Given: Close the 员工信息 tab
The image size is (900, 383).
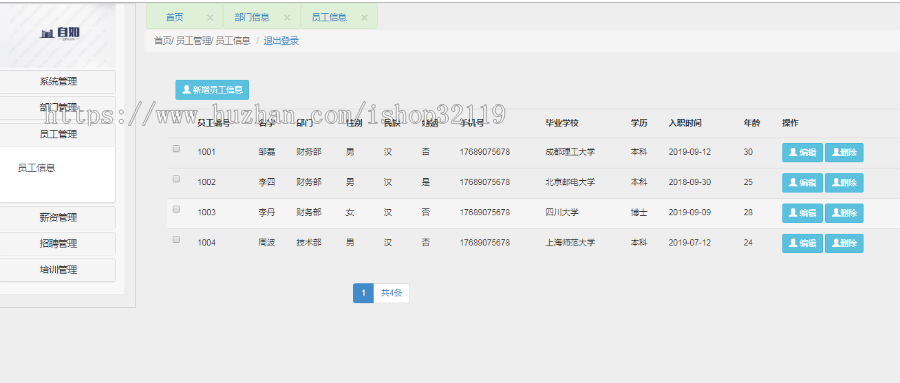Looking at the screenshot, I should point(364,18).
